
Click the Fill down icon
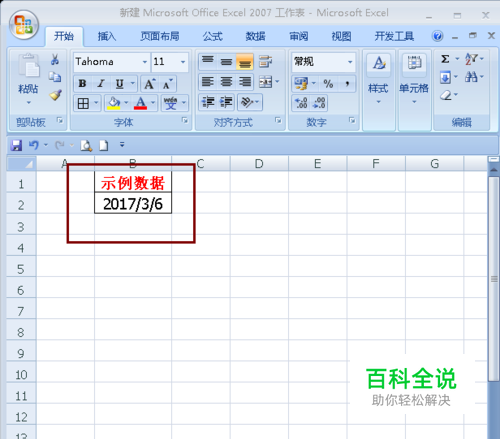tap(445, 78)
